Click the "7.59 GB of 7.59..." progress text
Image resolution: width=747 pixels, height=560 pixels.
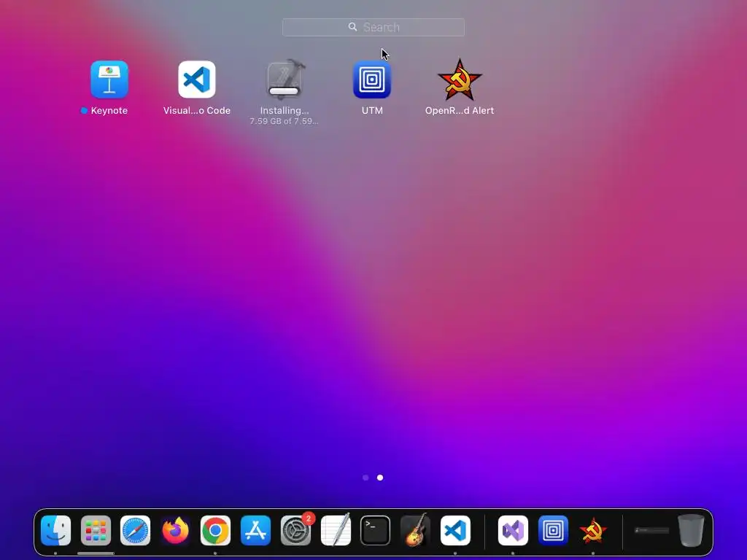[x=284, y=121]
